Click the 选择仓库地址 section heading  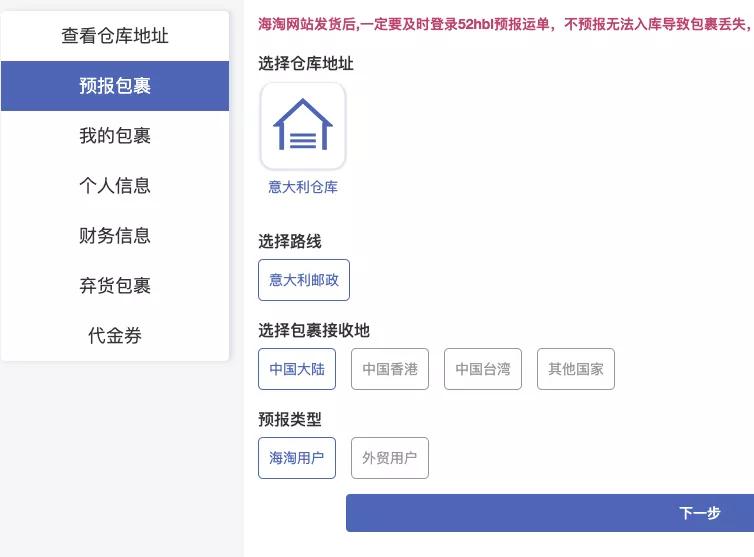tap(306, 63)
